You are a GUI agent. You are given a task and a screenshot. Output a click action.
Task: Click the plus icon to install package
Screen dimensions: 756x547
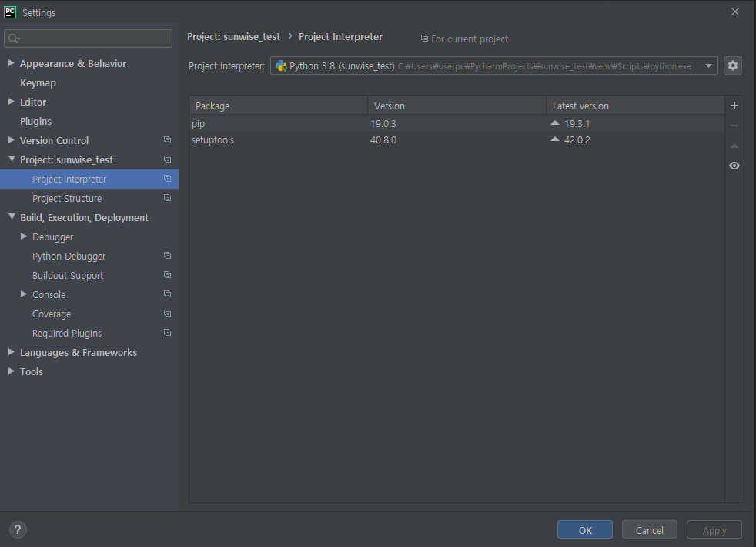point(734,106)
